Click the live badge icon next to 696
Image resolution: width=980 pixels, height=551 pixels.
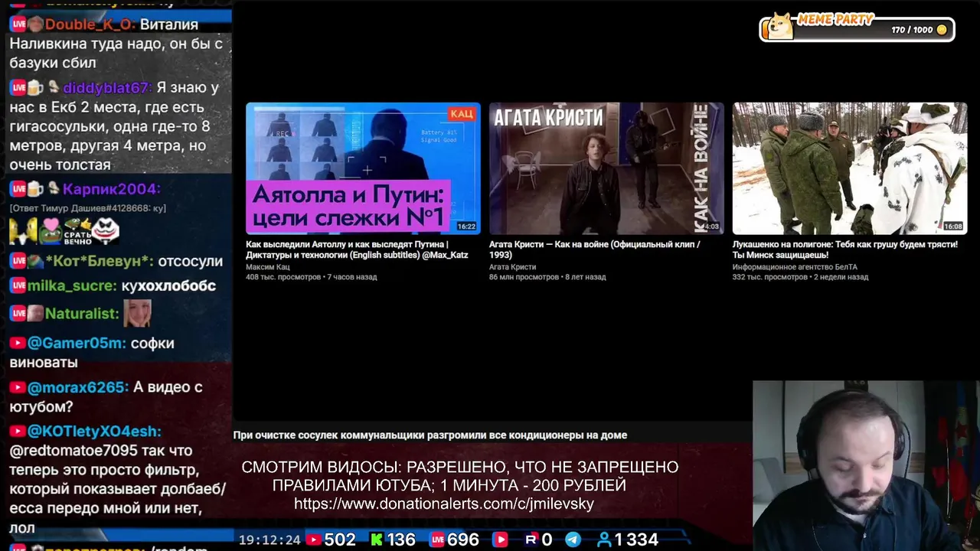[437, 540]
